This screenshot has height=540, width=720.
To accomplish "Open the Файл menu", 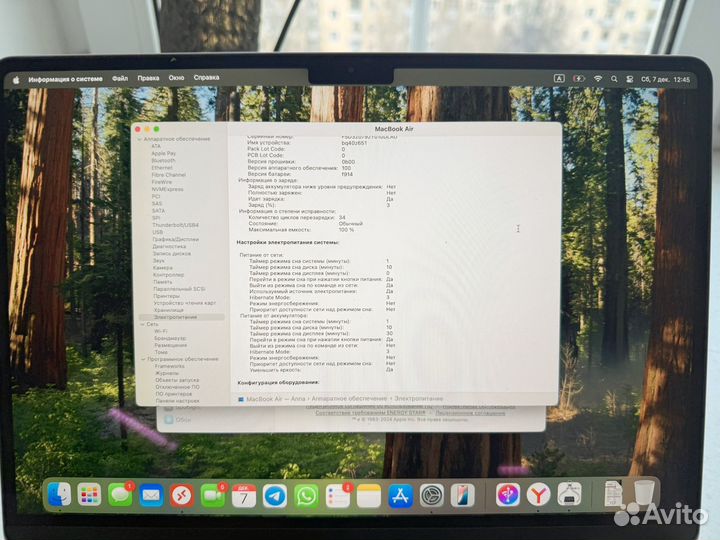I will point(120,79).
